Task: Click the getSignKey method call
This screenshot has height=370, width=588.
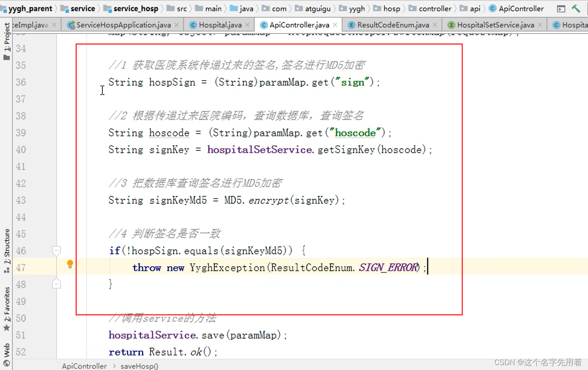Action: [346, 150]
